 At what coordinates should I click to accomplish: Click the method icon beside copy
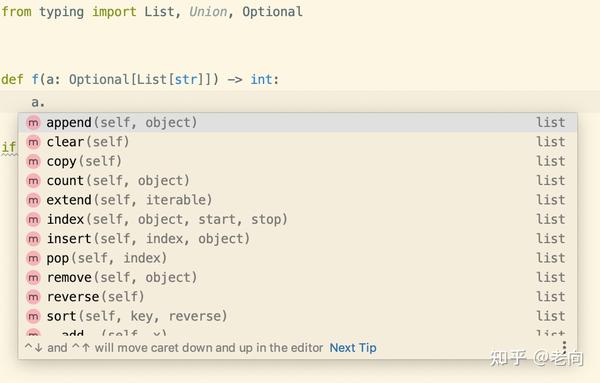click(33, 161)
